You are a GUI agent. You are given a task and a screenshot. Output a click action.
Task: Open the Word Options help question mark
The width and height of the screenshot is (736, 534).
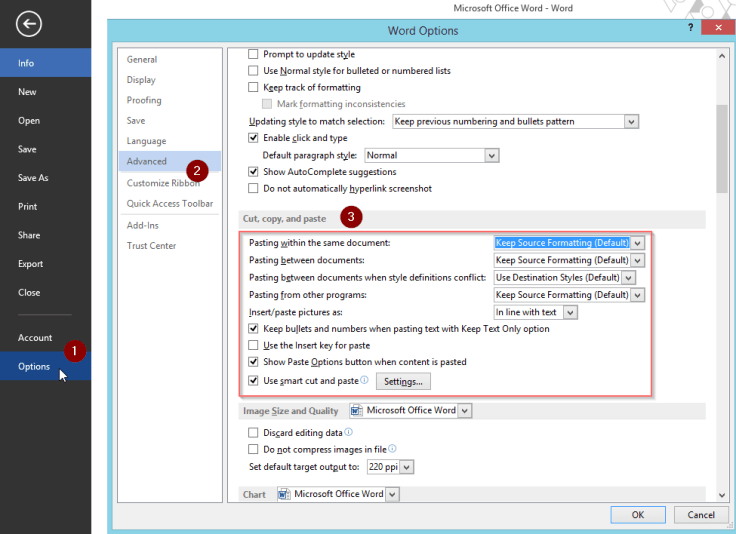(x=690, y=28)
